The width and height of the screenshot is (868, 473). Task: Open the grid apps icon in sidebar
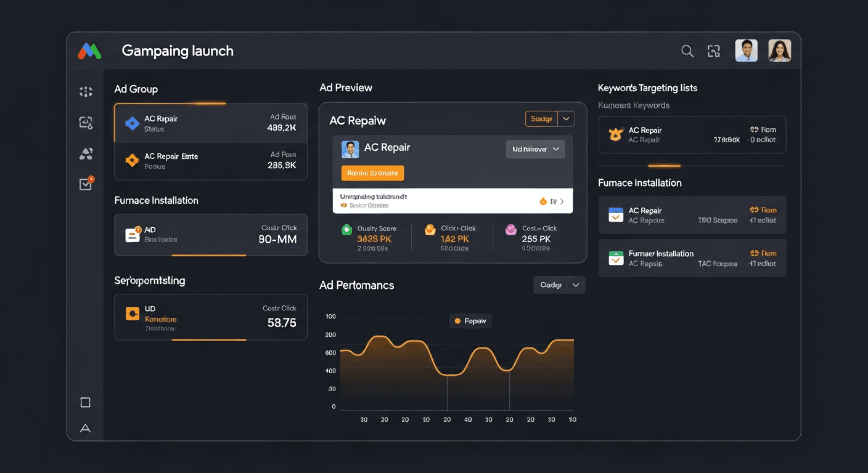coord(86,92)
